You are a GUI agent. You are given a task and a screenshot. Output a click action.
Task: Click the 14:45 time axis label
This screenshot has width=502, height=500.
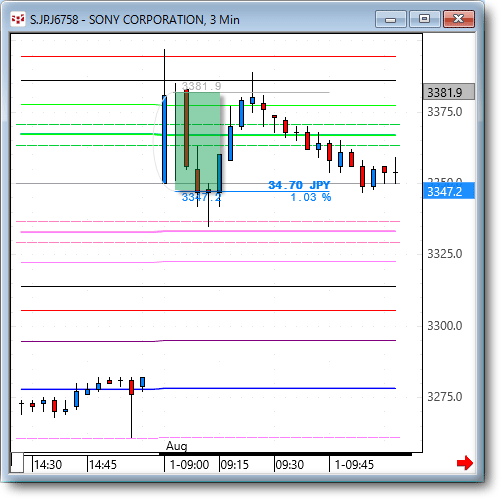(103, 465)
